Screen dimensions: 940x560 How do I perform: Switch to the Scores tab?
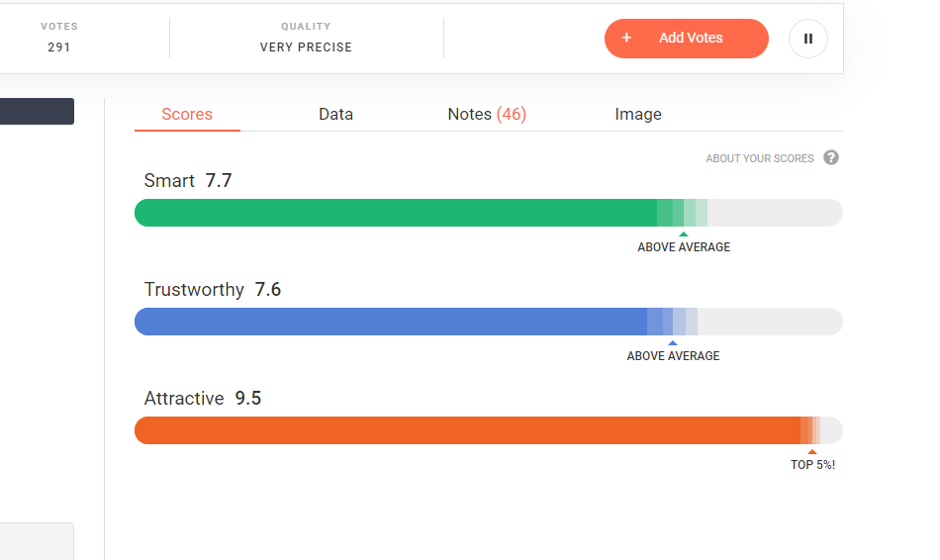click(187, 114)
